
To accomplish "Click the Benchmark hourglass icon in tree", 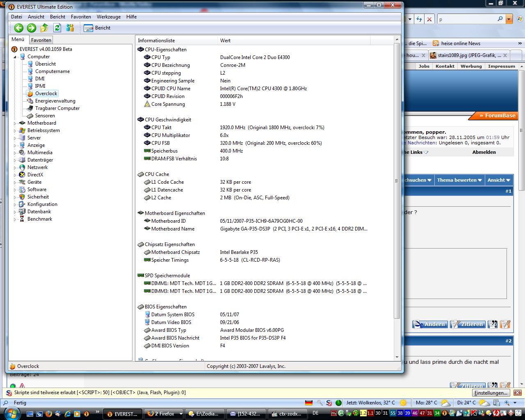I will pos(22,219).
